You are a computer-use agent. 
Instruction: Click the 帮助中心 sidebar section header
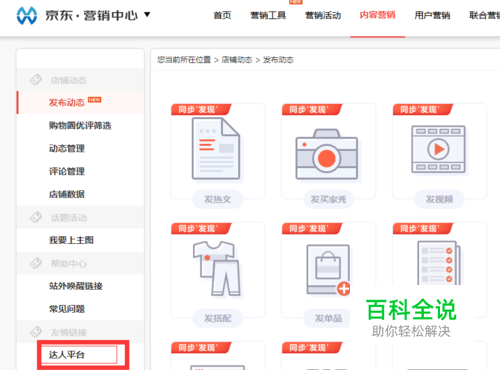(x=80, y=263)
